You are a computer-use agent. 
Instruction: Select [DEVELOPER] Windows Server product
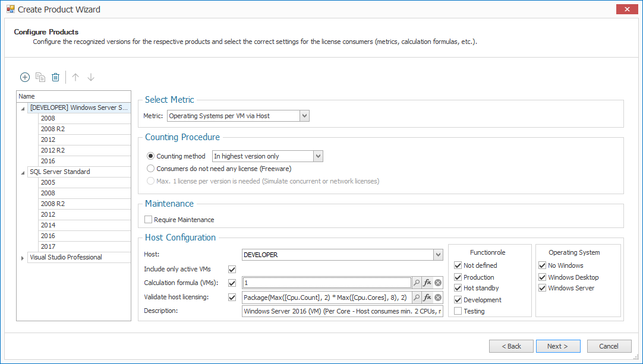pos(79,107)
